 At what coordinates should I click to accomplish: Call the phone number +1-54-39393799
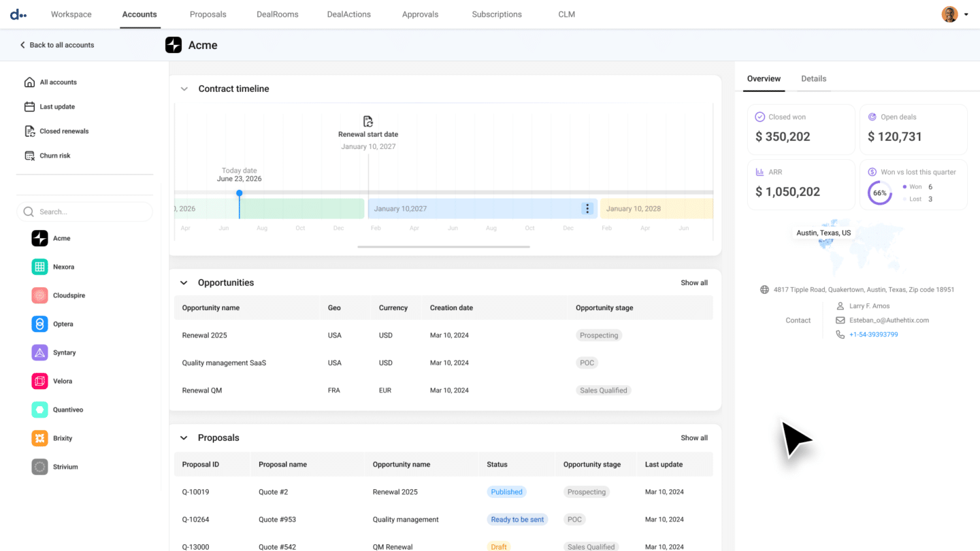[x=875, y=334]
